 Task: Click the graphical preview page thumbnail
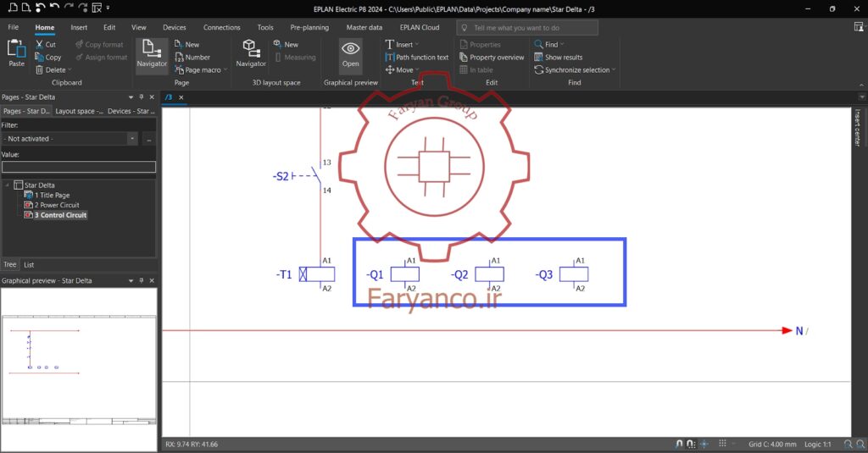pyautogui.click(x=79, y=369)
